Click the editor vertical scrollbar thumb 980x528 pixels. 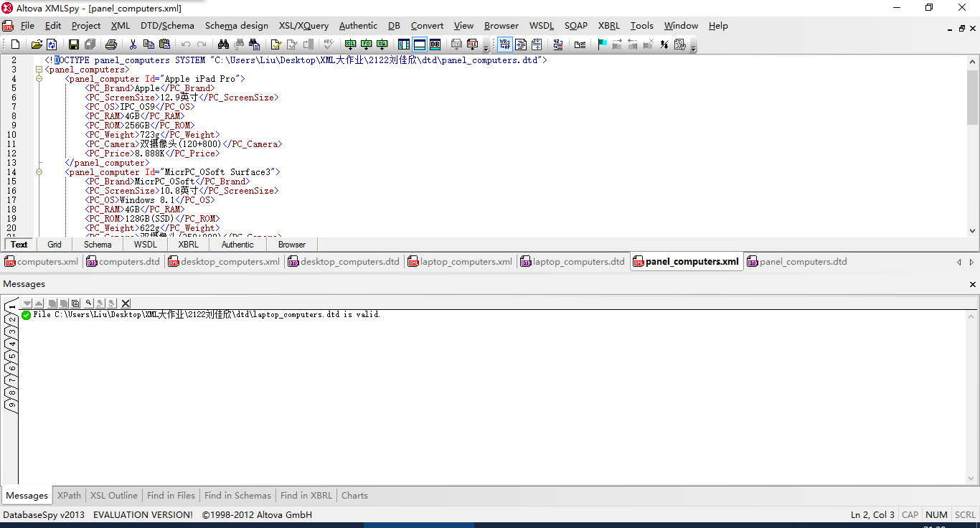pyautogui.click(x=973, y=97)
